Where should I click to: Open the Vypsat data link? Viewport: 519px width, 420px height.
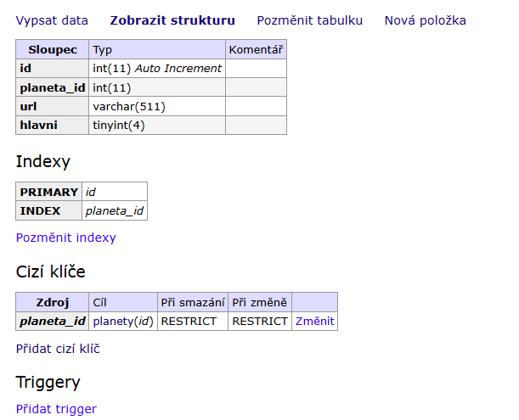pyautogui.click(x=52, y=20)
